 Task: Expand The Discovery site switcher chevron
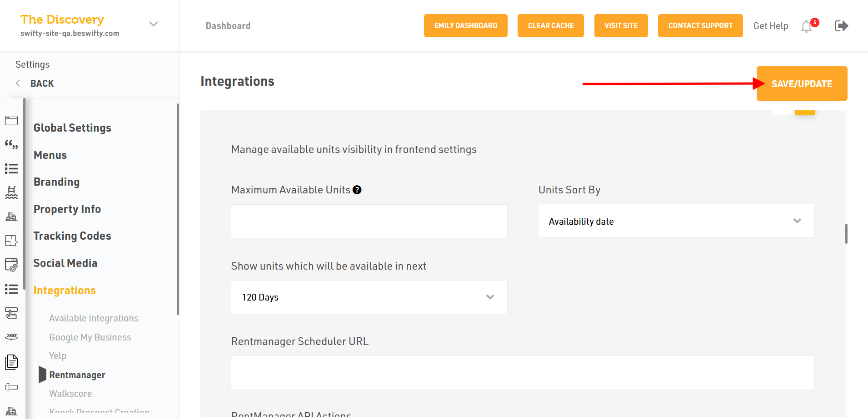(x=154, y=24)
